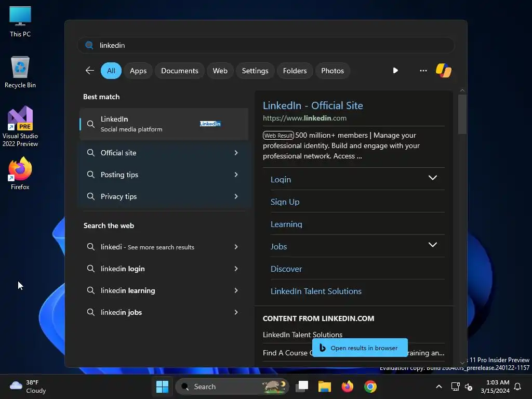
Task: Expand the Official site suggestion arrow
Action: (236, 153)
